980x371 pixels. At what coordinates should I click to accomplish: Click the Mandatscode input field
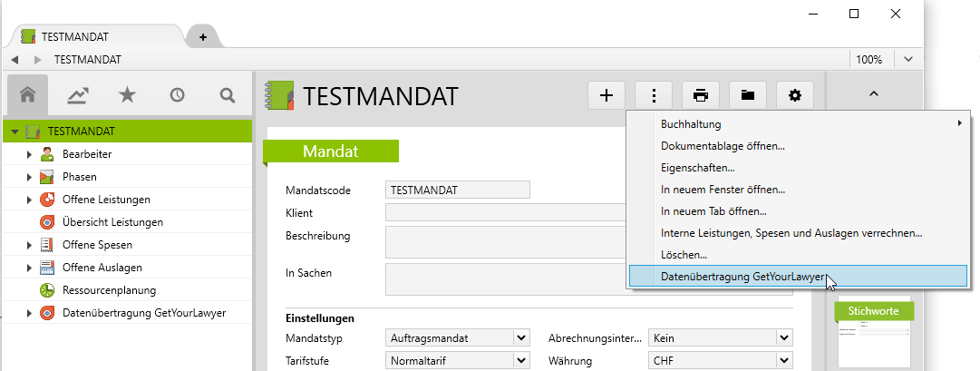pos(458,190)
